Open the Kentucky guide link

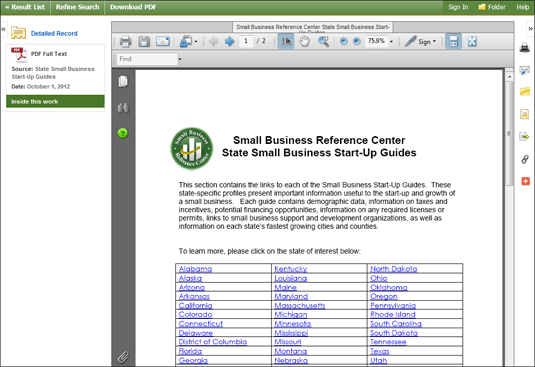click(291, 269)
